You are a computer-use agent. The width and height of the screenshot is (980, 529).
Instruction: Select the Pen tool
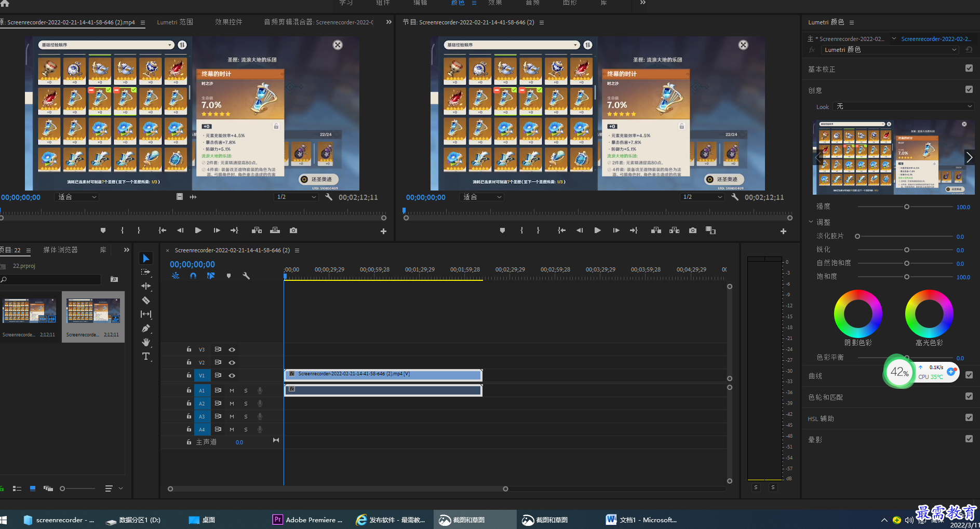coord(146,328)
